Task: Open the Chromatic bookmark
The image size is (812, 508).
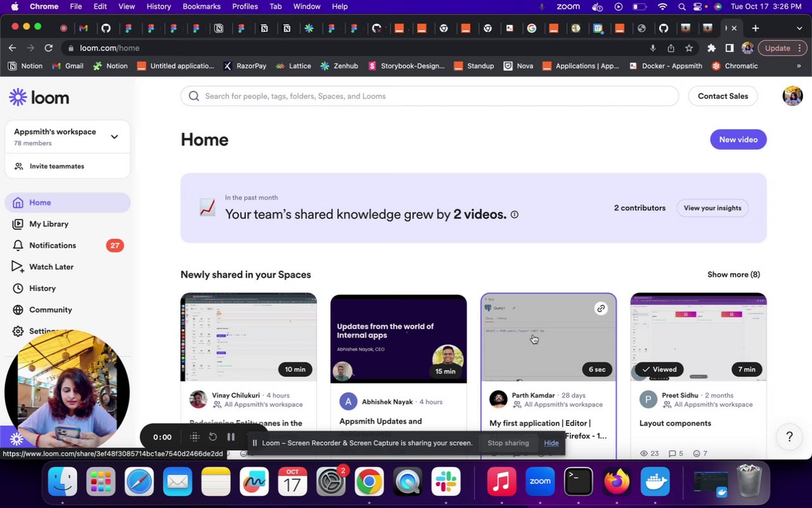Action: tap(735, 66)
